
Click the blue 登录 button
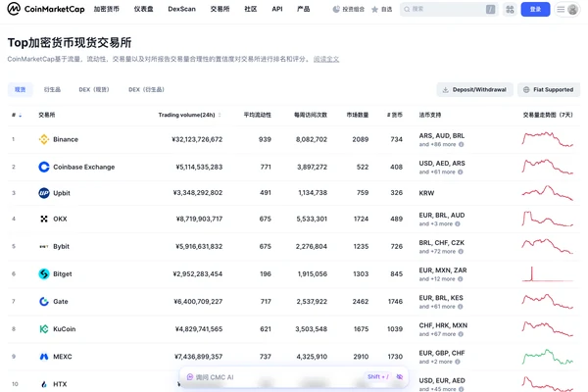tap(535, 10)
